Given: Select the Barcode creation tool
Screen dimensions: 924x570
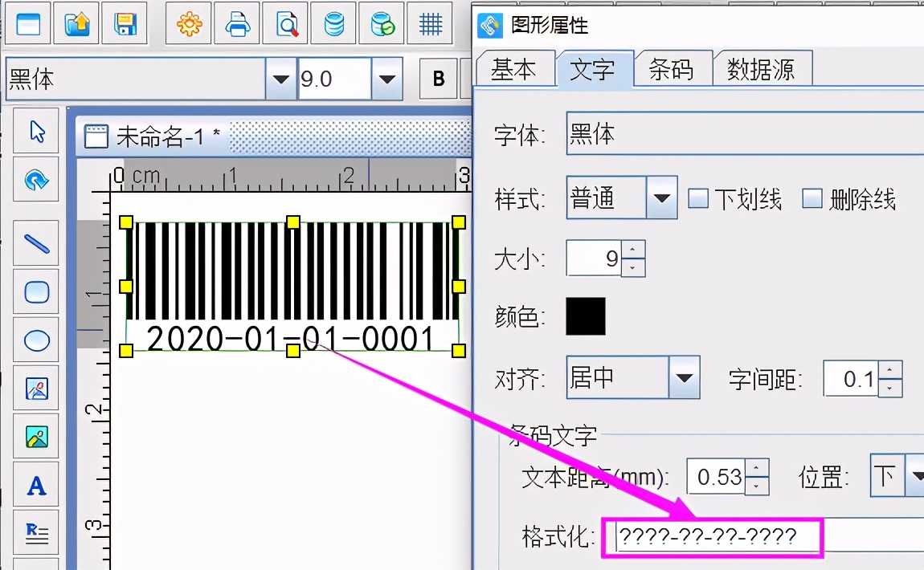Looking at the screenshot, I should point(35,532).
